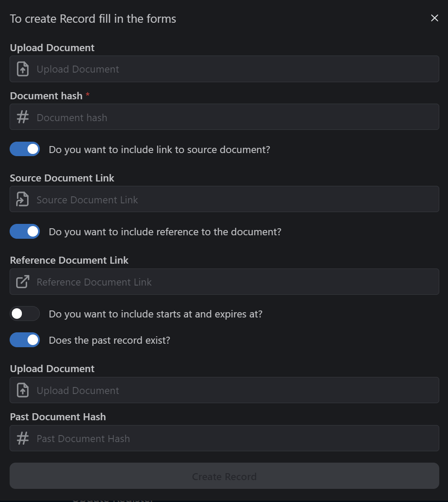The image size is (448, 502).
Task: Turn off include reference to the document toggle
Action: click(x=24, y=231)
